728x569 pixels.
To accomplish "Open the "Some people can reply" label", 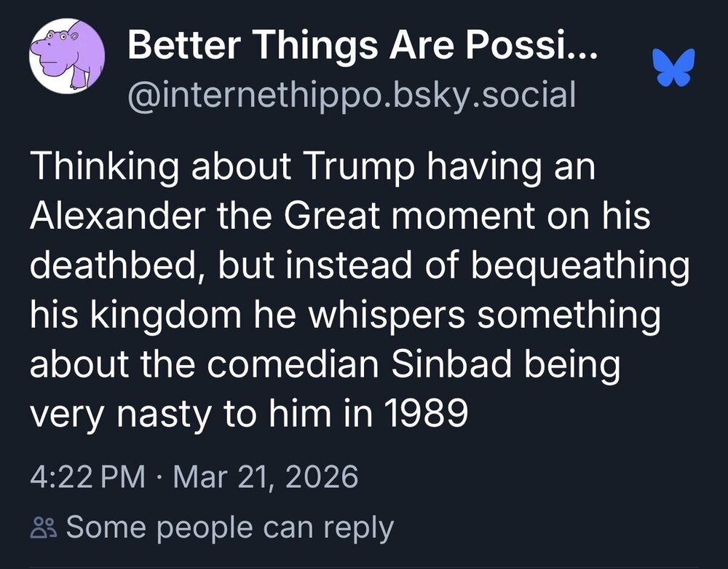I will coord(230,527).
